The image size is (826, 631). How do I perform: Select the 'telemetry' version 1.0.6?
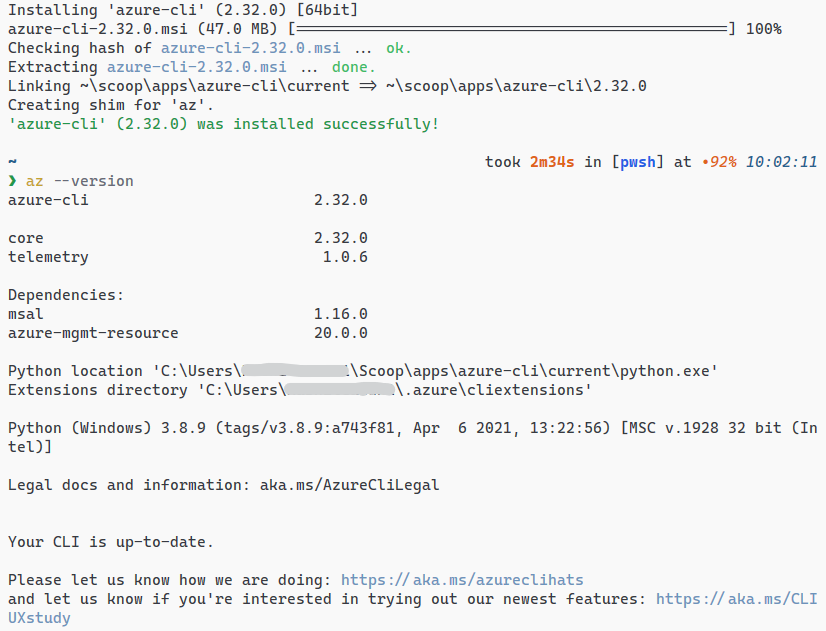coord(345,257)
